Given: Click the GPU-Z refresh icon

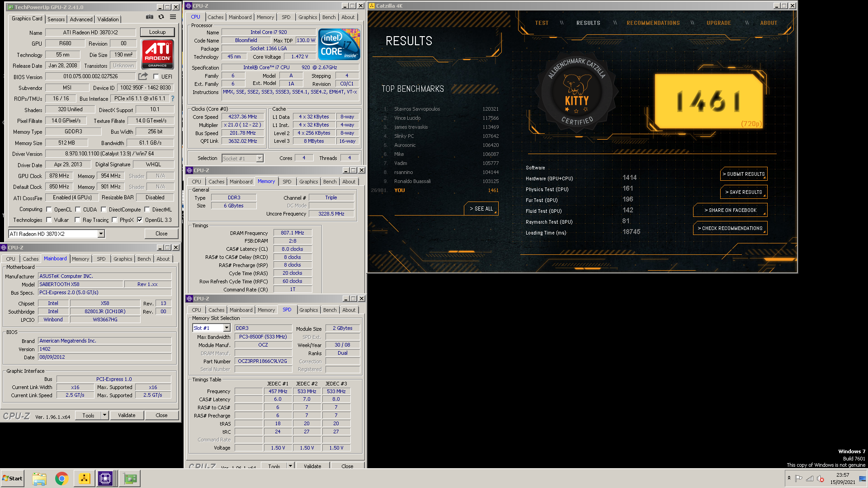Looking at the screenshot, I should (x=161, y=17).
